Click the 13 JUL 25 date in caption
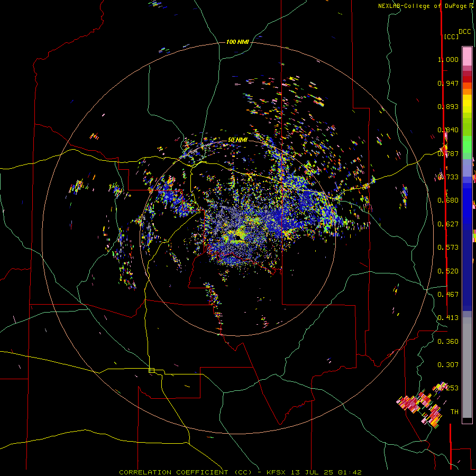Viewport: 476px width, 476px height. 312,472
